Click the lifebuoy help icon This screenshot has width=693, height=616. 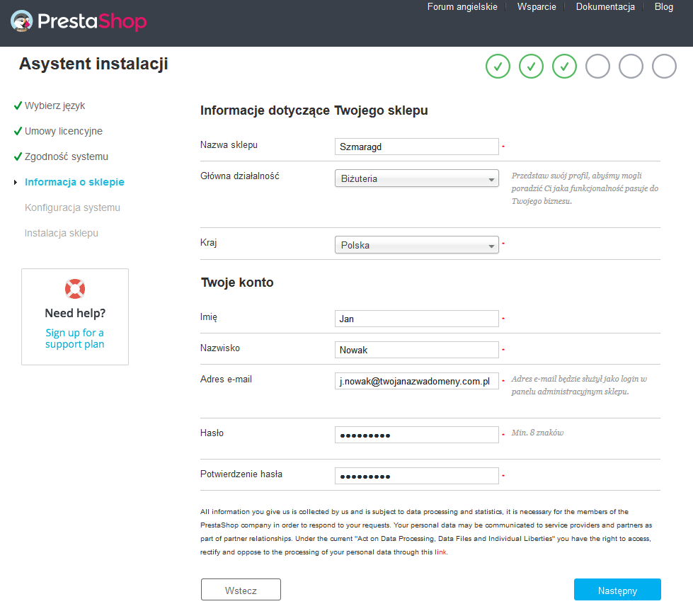click(x=75, y=288)
